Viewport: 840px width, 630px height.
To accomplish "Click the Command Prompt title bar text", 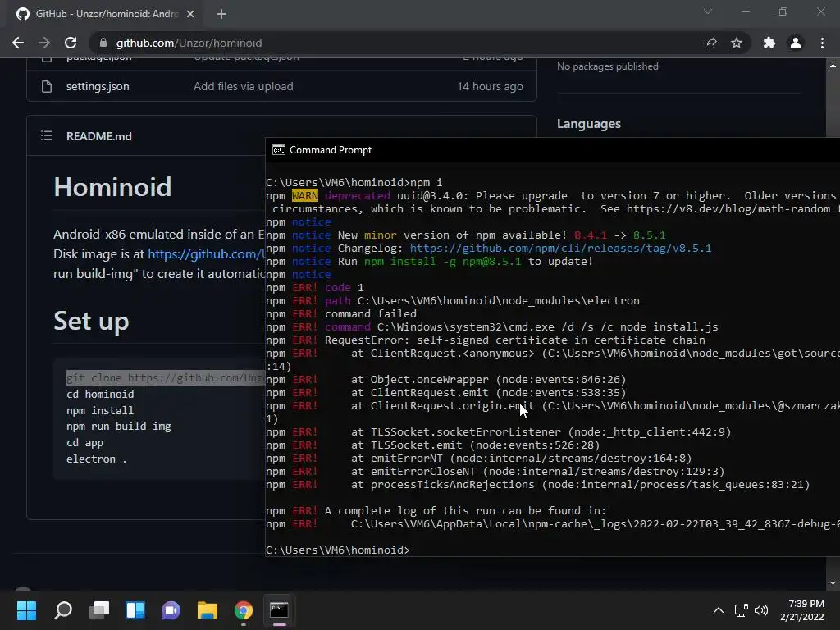I will pos(331,150).
